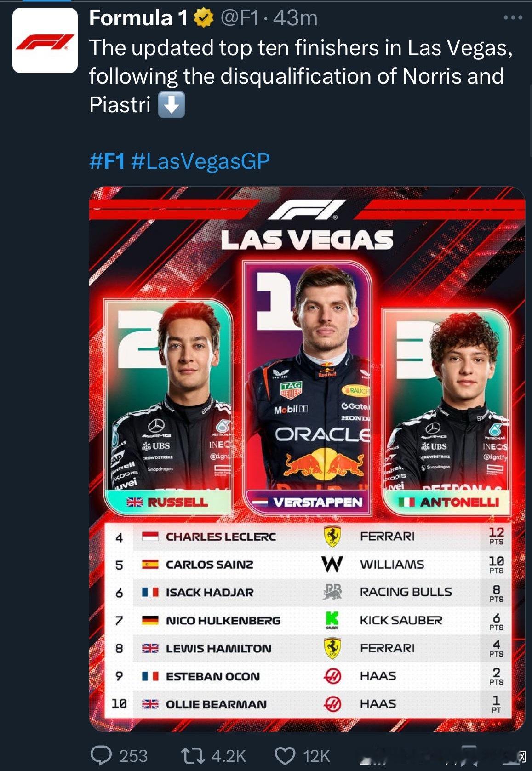Tap the repost arrows icon

click(193, 755)
